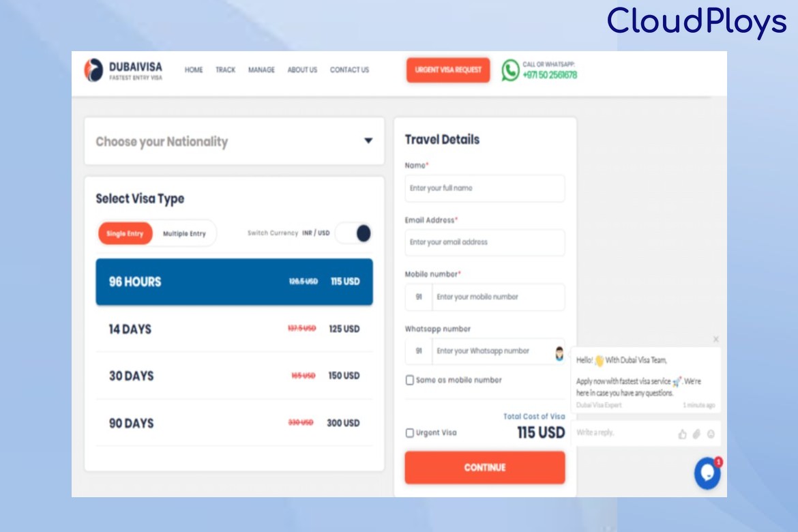The image size is (798, 532).
Task: Open the Whatsapp number country code selector
Action: tap(419, 351)
